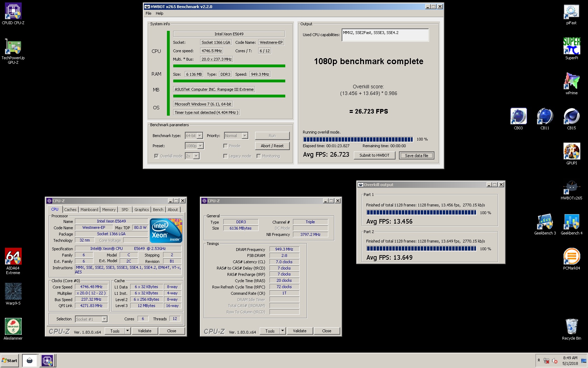Click the CPU-Z taskbar button
Image resolution: width=588 pixels, height=368 pixels.
point(47,360)
